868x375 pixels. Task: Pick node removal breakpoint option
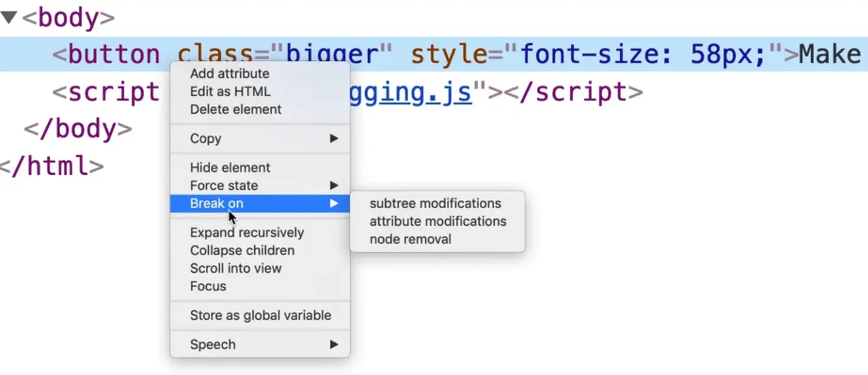[410, 239]
